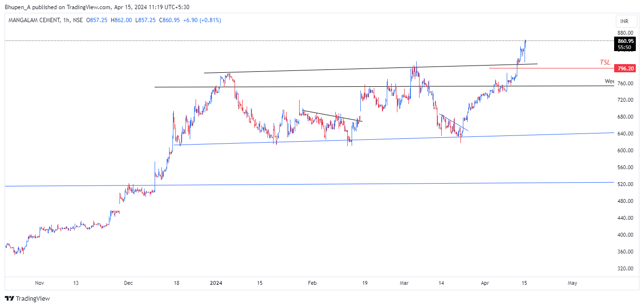Screen dimensions: 644x307
Task: Click the Apr label on time axis
Action: click(485, 283)
